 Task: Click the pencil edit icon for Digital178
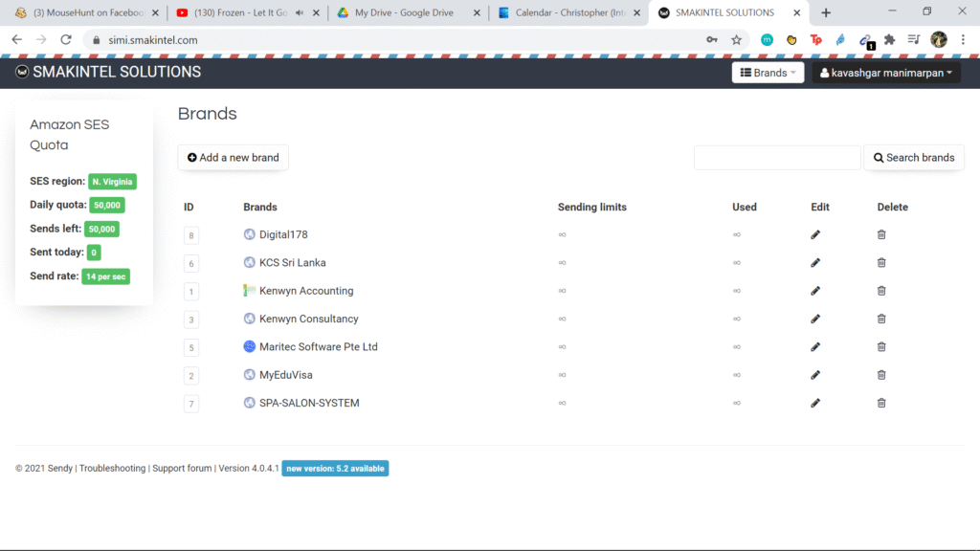click(x=815, y=235)
